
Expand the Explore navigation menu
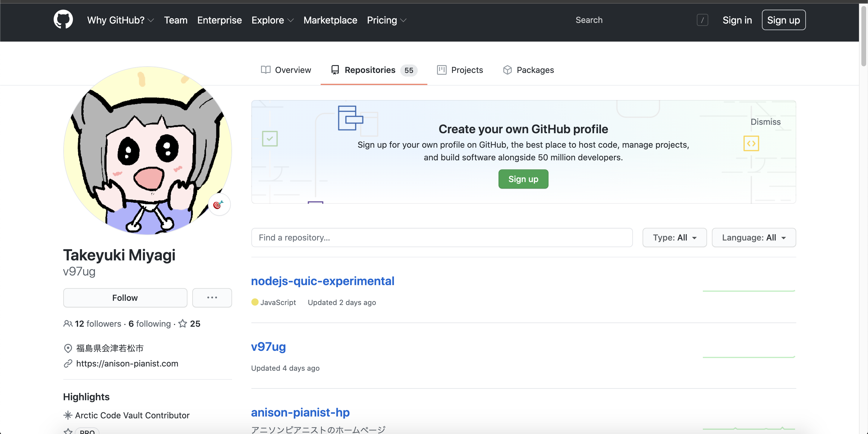[x=272, y=20]
